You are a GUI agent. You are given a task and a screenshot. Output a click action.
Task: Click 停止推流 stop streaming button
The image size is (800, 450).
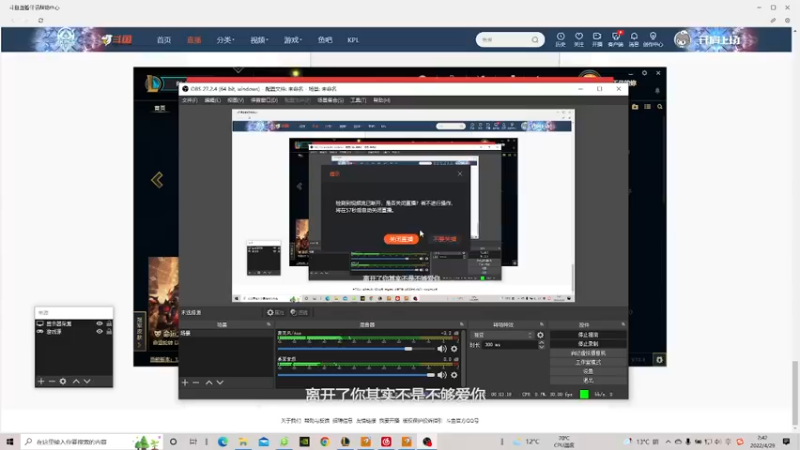[x=588, y=335]
